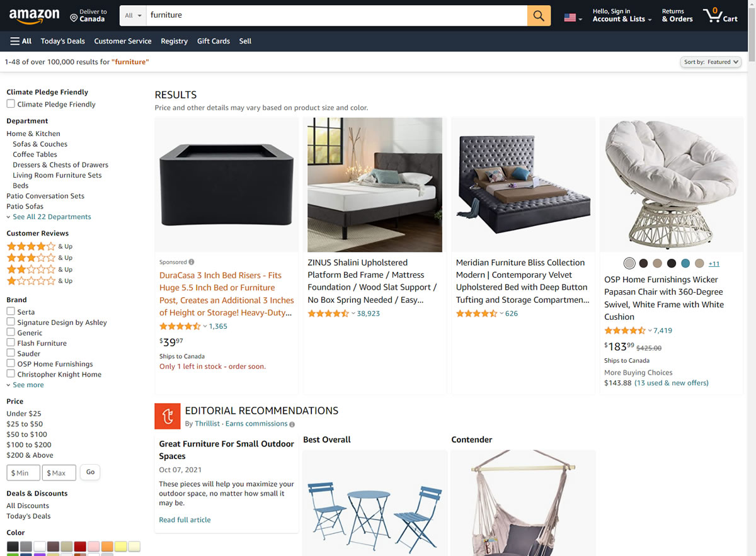
Task: Open Today's Deals in the nav bar
Action: pos(63,41)
